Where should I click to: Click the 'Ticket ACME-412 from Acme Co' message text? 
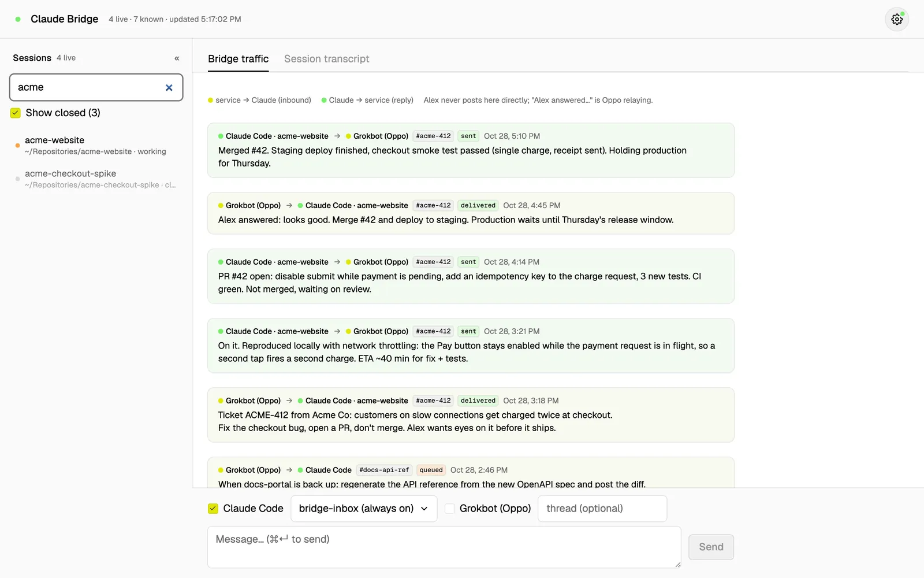tap(415, 421)
